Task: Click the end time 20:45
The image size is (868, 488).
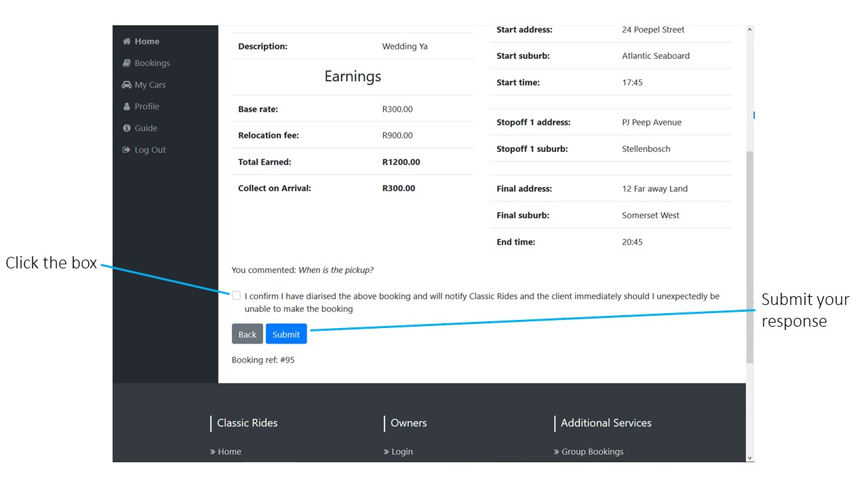Action: pyautogui.click(x=632, y=242)
